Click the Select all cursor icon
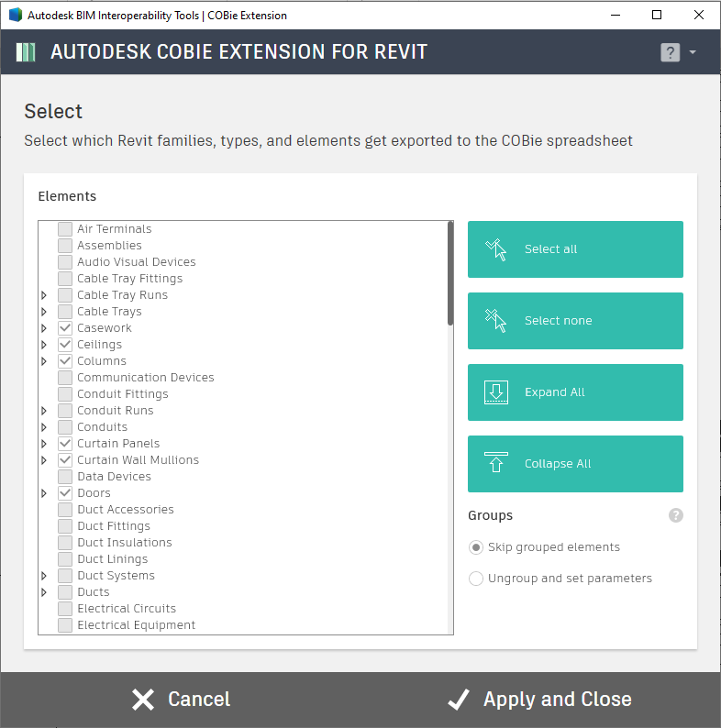Image resolution: width=721 pixels, height=728 pixels. (x=495, y=249)
